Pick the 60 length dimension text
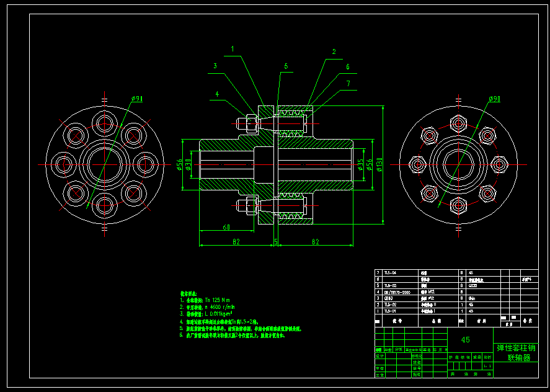The height and width of the screenshot is (392, 550). click(x=226, y=228)
